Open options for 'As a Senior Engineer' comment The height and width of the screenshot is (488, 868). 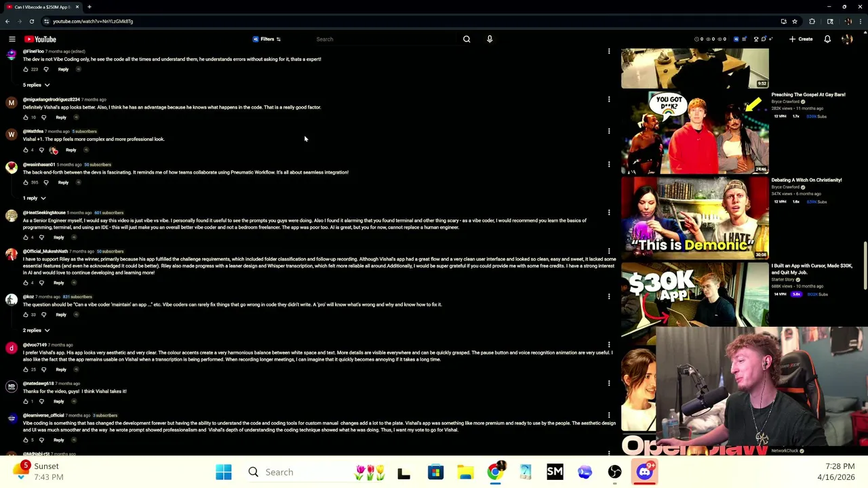point(609,213)
